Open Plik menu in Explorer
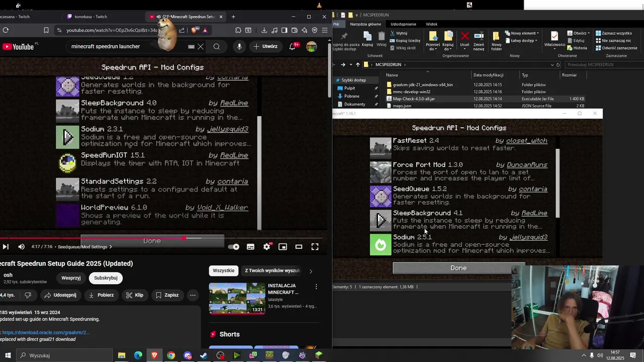 tap(336, 24)
